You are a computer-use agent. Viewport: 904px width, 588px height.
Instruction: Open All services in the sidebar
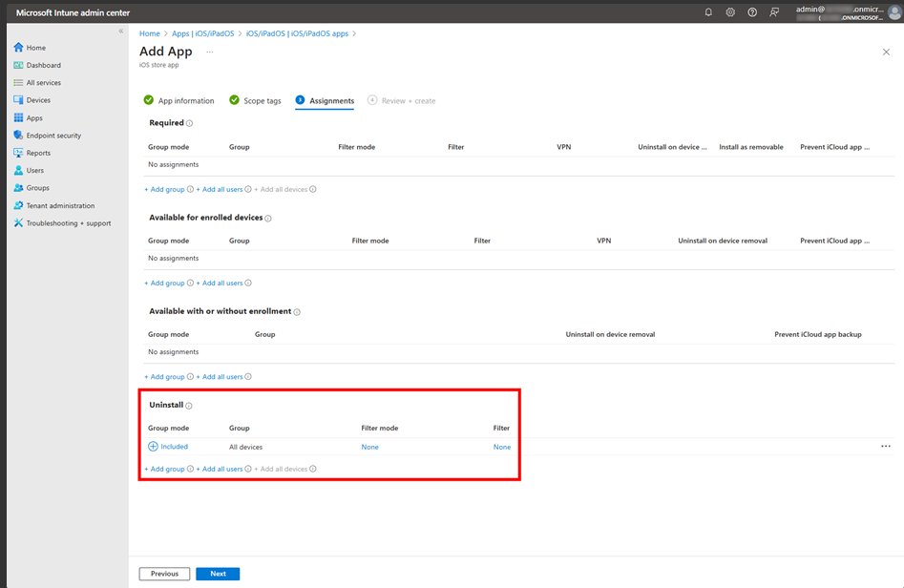click(43, 82)
